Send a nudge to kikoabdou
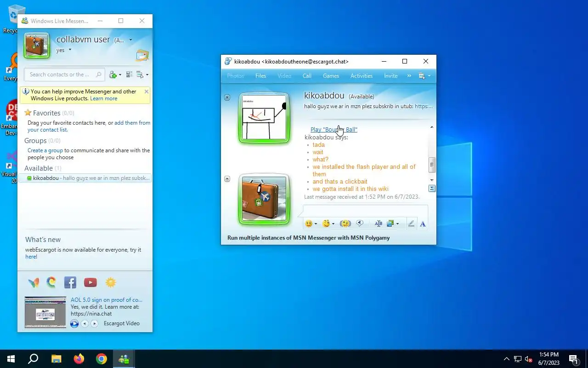588x368 pixels. point(345,224)
